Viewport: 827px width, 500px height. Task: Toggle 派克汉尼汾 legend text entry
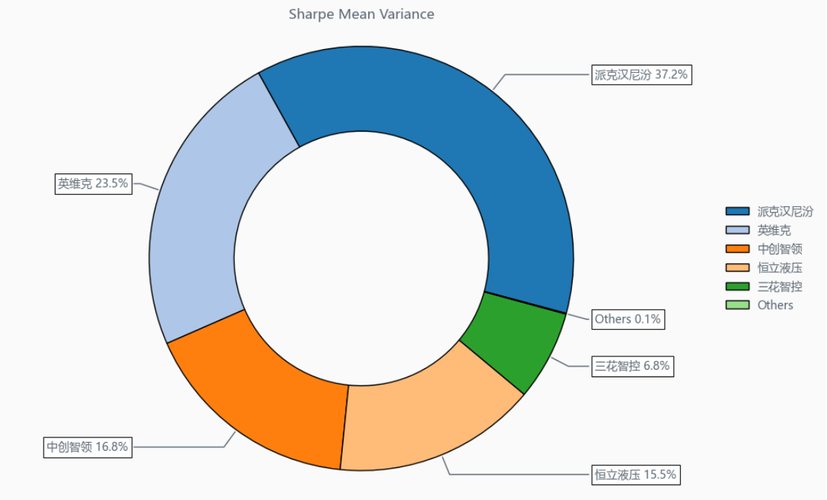coord(785,211)
